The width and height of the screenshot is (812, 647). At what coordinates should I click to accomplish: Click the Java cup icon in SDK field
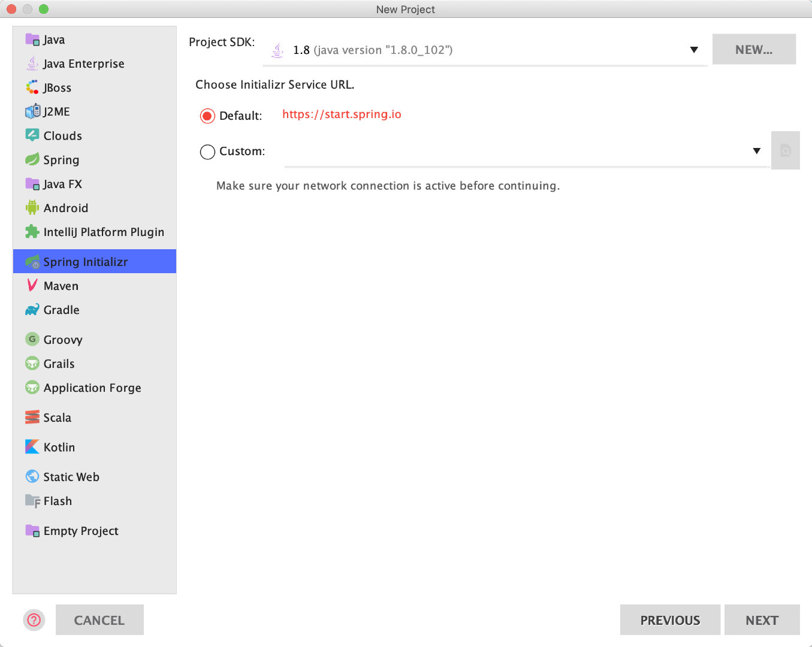(277, 50)
